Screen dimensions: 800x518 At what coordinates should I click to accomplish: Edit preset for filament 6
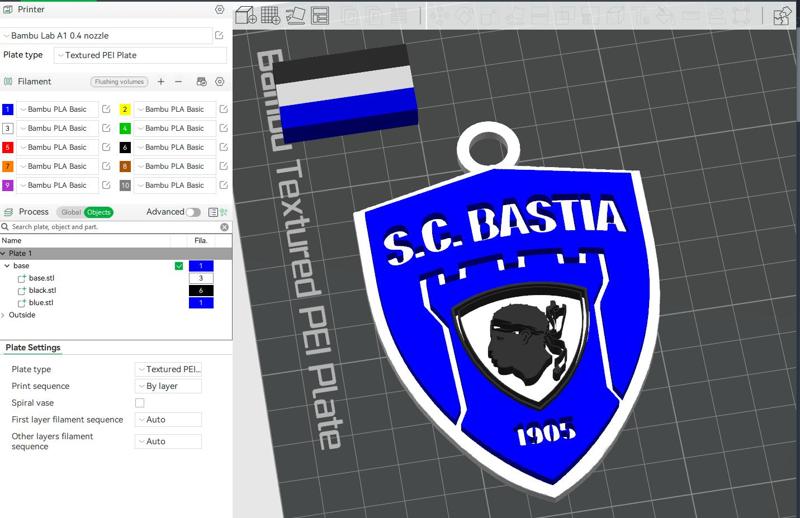[x=223, y=147]
